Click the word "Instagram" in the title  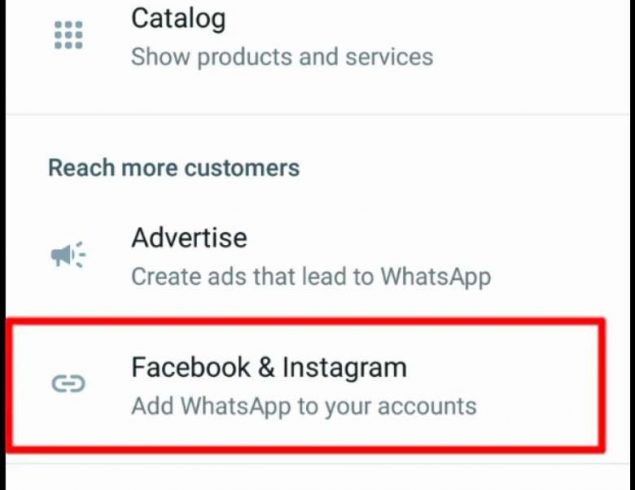pos(344,367)
